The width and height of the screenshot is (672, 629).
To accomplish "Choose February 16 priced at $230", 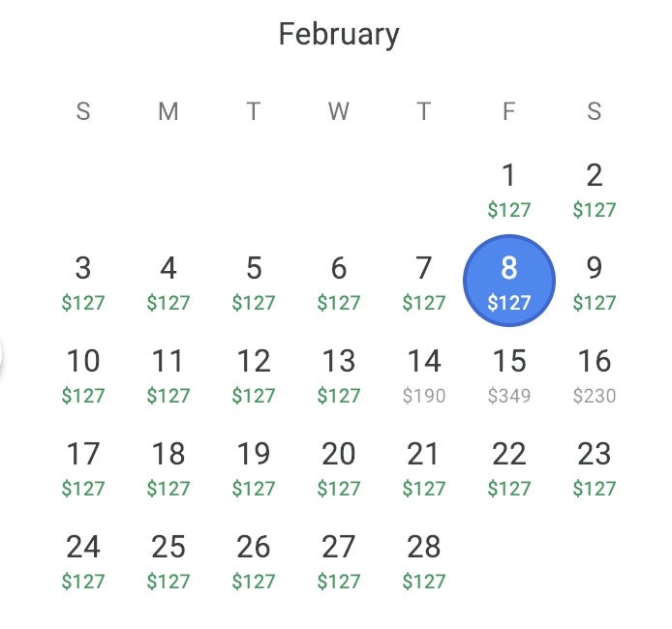I will pos(595,374).
